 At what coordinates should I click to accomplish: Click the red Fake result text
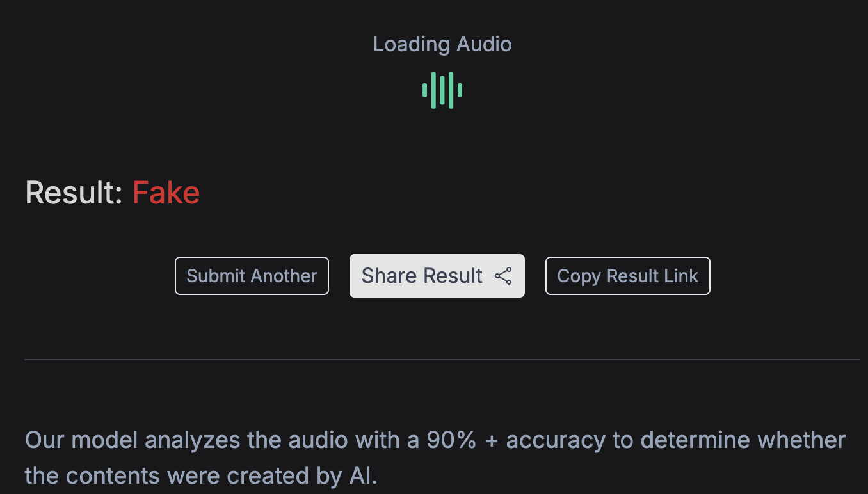click(166, 193)
